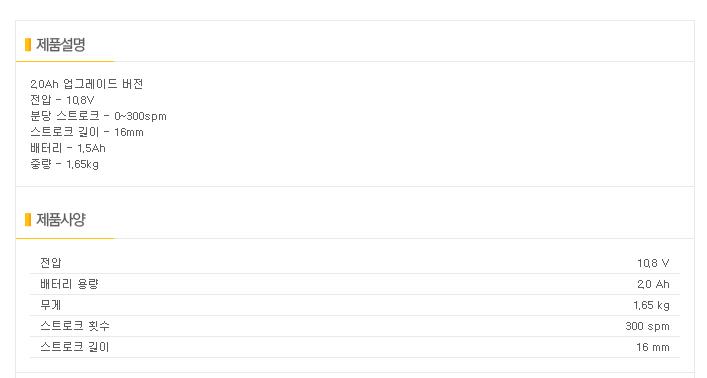Select the 스트로크 길이 row in the spec table

[355, 347]
